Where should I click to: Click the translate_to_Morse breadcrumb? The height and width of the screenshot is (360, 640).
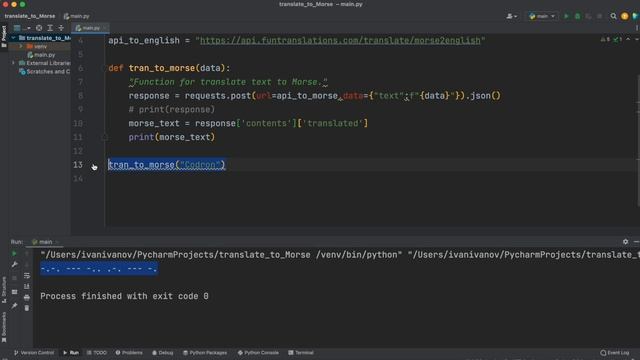tap(30, 16)
